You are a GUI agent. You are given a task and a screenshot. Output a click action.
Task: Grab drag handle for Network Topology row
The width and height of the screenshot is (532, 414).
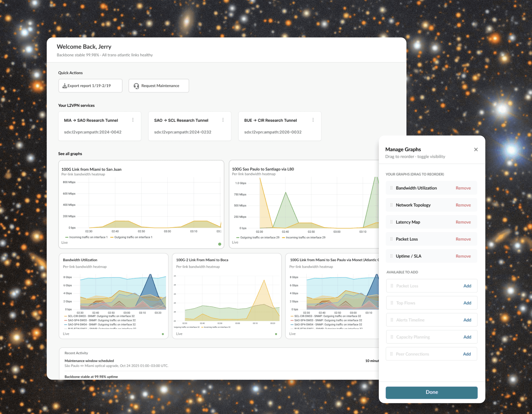pos(392,205)
